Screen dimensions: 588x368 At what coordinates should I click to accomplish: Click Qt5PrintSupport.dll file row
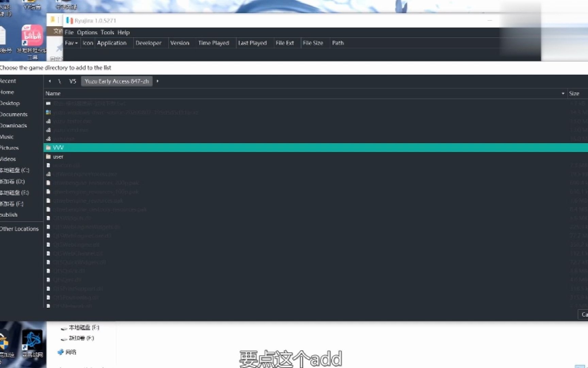pyautogui.click(x=315, y=289)
